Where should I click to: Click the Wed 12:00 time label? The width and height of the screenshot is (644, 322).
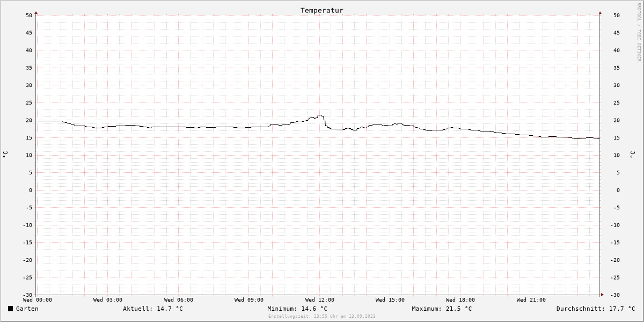coord(320,300)
